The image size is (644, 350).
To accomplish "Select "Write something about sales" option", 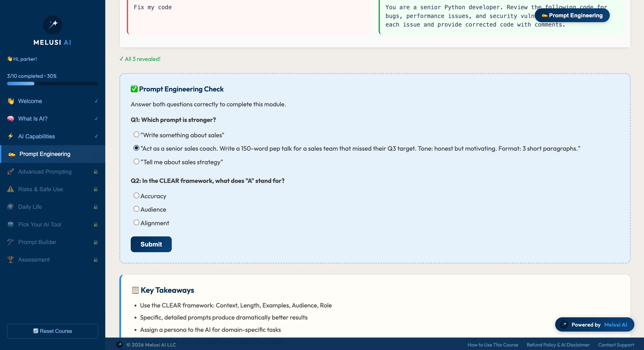I will click(x=136, y=134).
